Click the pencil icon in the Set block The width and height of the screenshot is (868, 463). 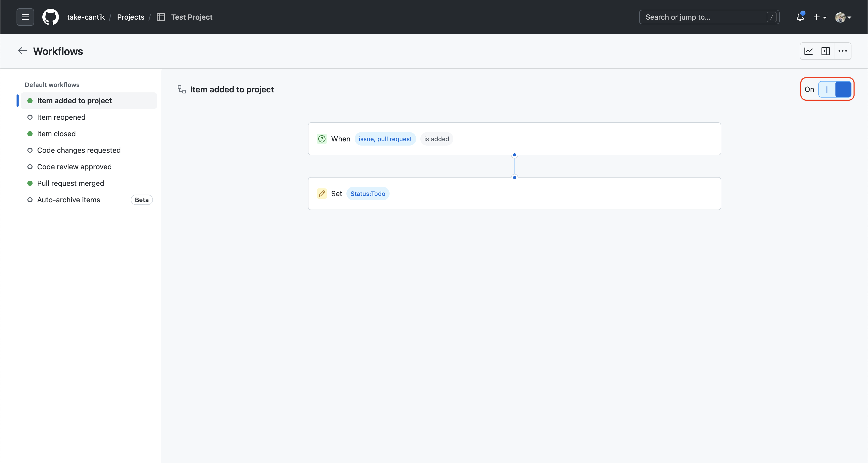click(321, 194)
